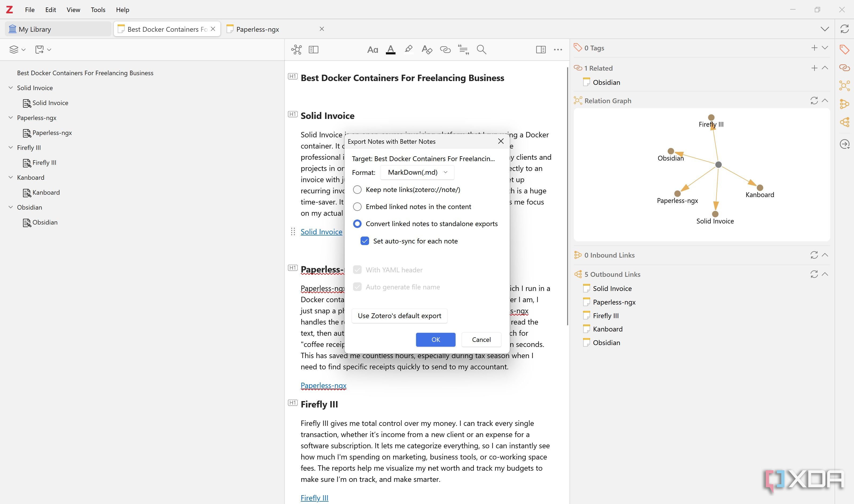Open the text color tool

point(390,50)
